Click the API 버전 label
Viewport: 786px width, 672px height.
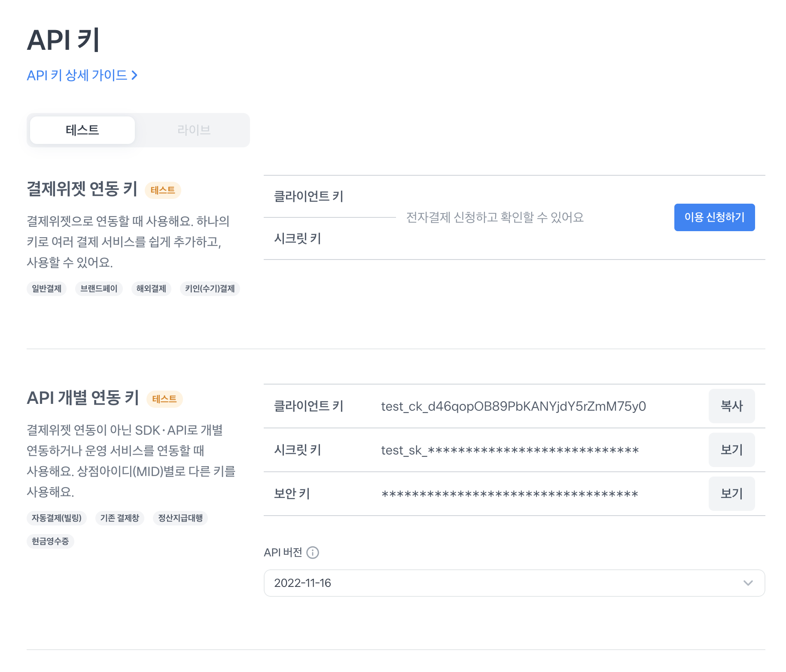283,553
